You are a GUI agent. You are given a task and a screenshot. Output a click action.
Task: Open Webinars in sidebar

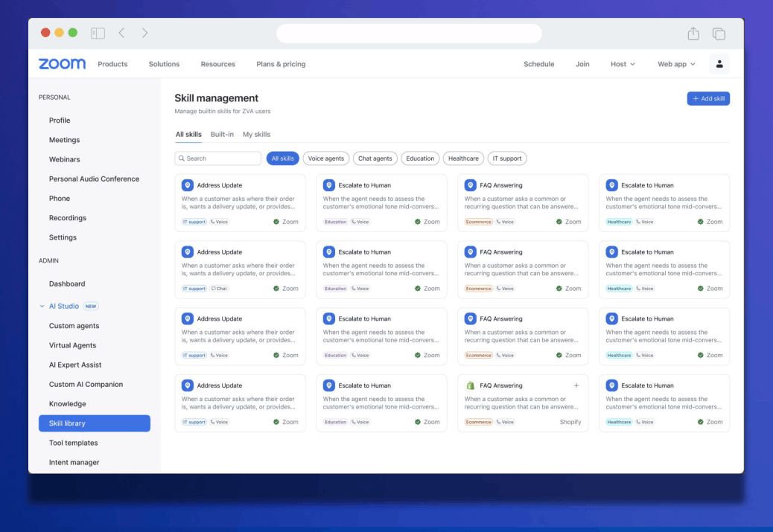pyautogui.click(x=64, y=159)
